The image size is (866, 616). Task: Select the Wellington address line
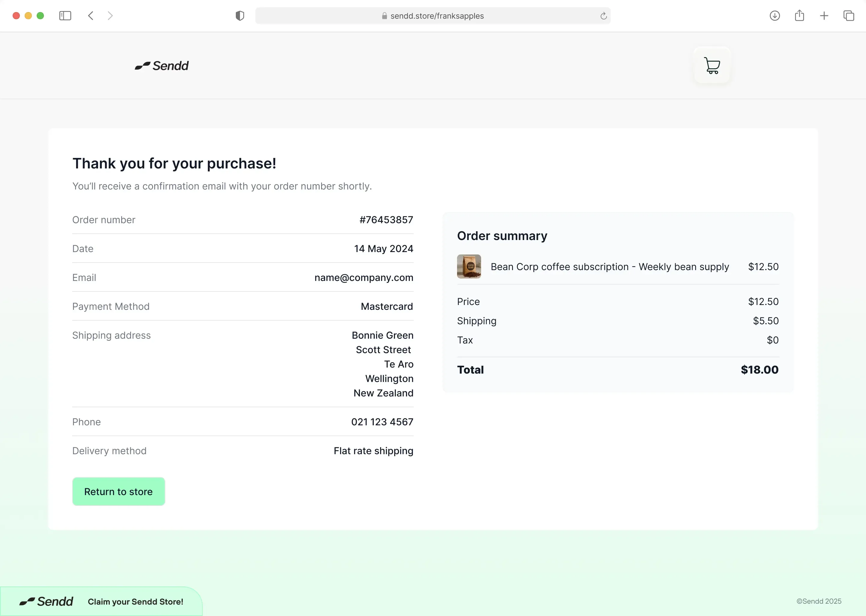click(x=389, y=379)
